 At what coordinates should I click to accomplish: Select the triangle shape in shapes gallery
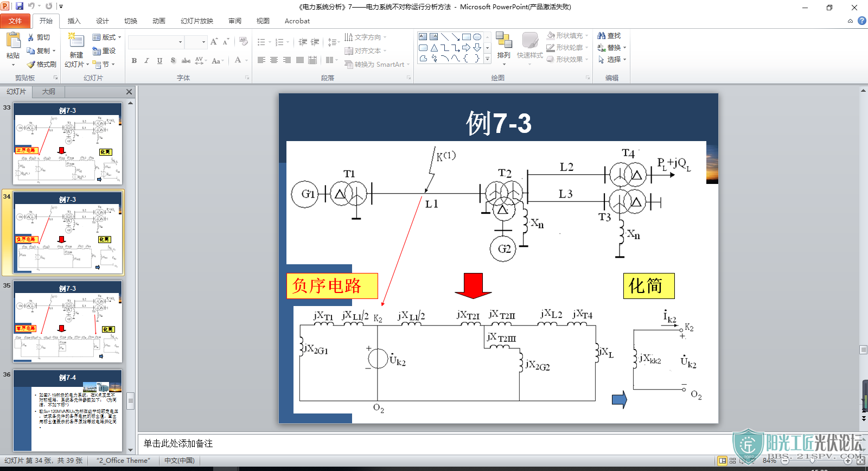coord(434,48)
